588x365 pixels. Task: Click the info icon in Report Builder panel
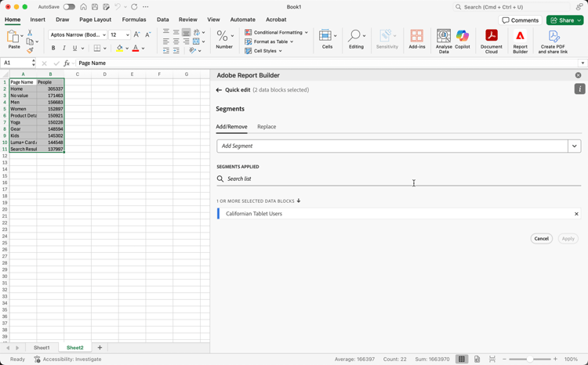point(579,89)
